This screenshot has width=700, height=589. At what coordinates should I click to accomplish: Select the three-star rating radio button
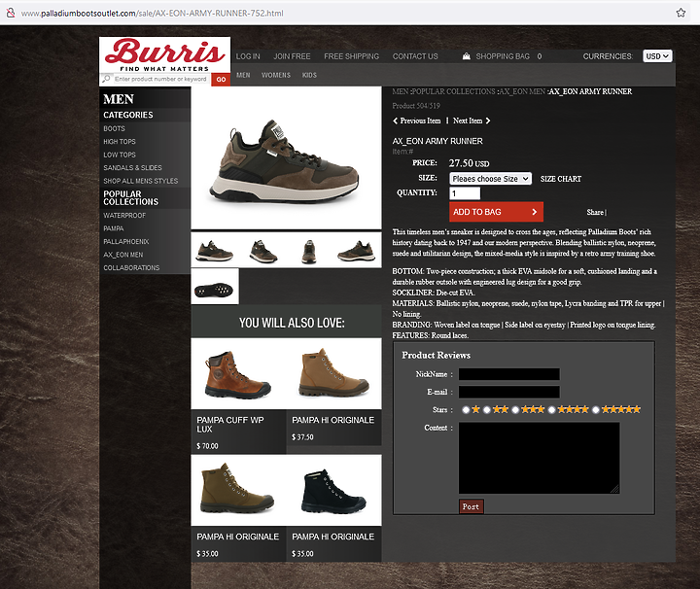(x=515, y=409)
